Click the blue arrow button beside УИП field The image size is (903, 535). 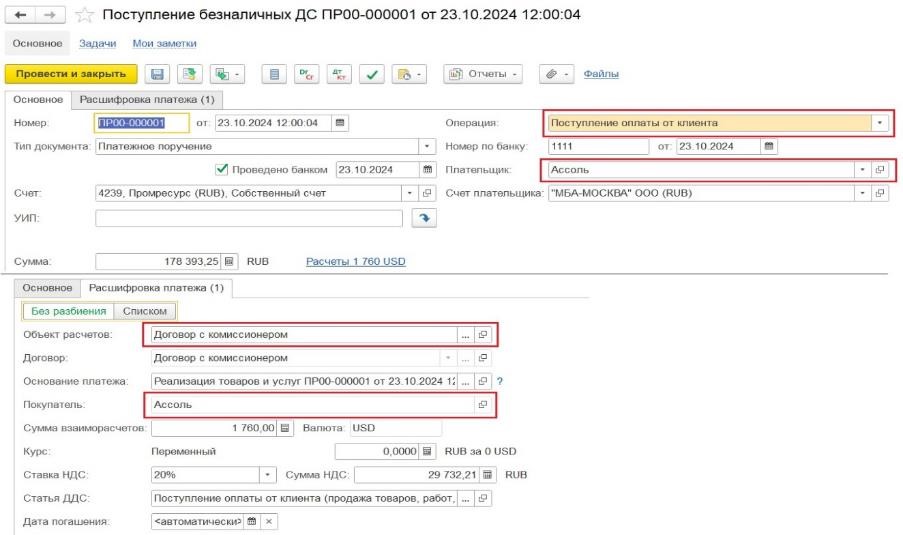424,217
